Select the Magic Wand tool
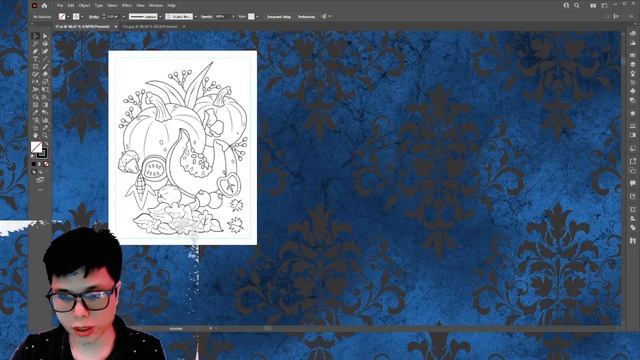 click(36, 43)
